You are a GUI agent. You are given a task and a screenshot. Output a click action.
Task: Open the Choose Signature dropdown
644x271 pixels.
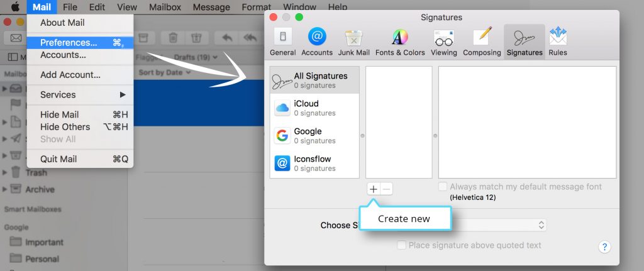click(x=499, y=225)
